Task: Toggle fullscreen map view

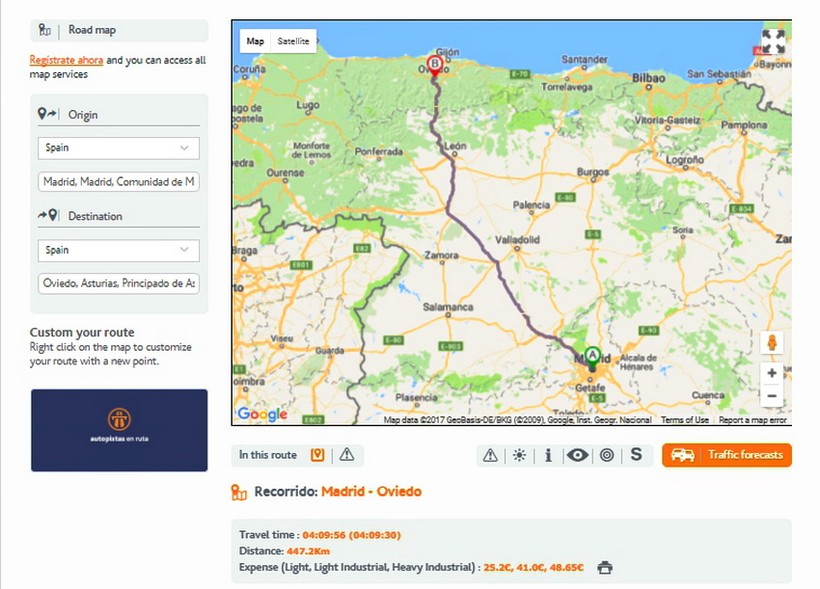Action: click(773, 41)
